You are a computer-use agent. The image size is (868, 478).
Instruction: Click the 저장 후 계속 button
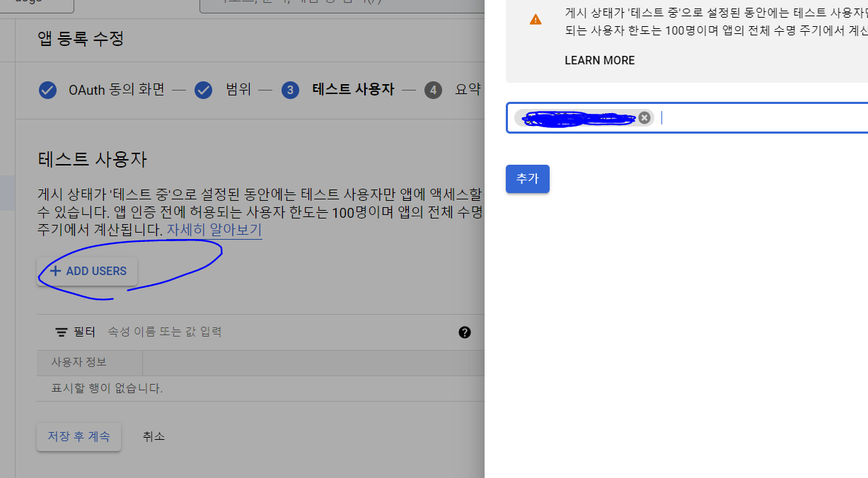pos(79,437)
